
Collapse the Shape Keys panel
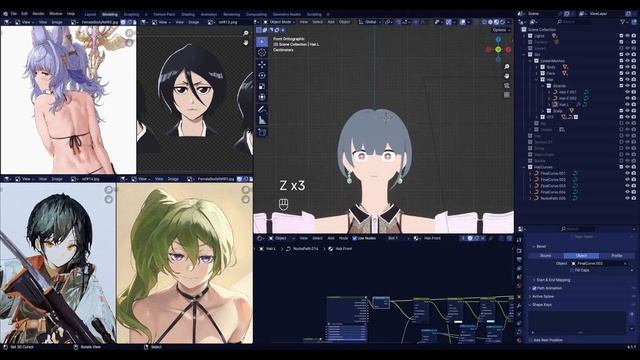click(x=542, y=304)
